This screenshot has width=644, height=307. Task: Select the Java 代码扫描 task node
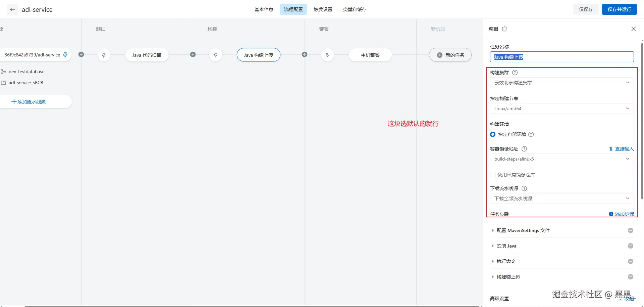click(147, 55)
